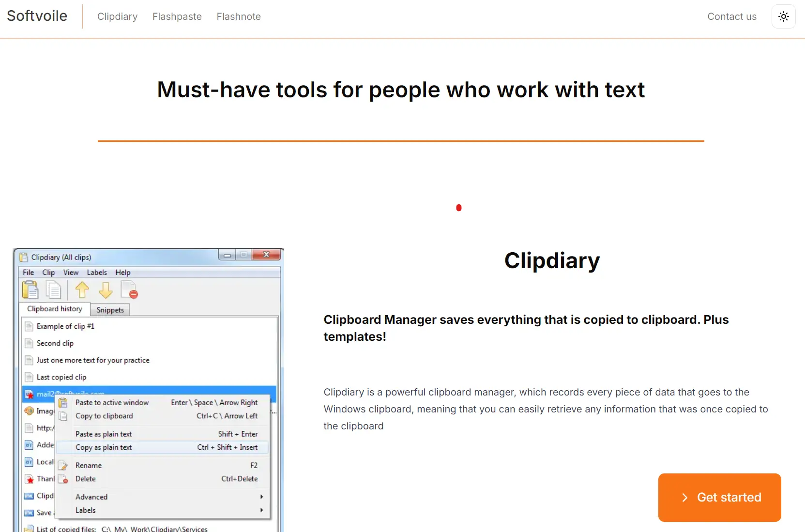The height and width of the screenshot is (532, 805).
Task: Select the 'Last copied clip' row
Action: (x=150, y=377)
